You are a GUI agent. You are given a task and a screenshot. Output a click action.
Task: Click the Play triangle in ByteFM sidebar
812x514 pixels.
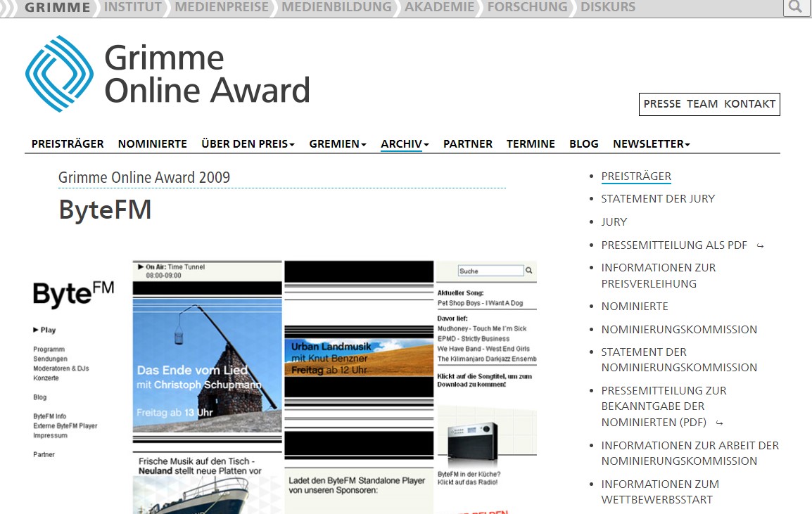click(x=36, y=330)
